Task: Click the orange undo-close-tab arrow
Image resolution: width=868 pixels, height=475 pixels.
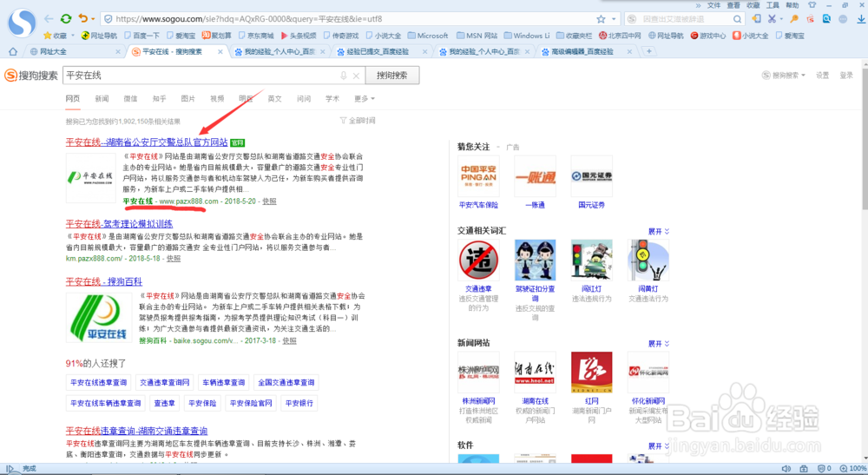Action: [82, 18]
